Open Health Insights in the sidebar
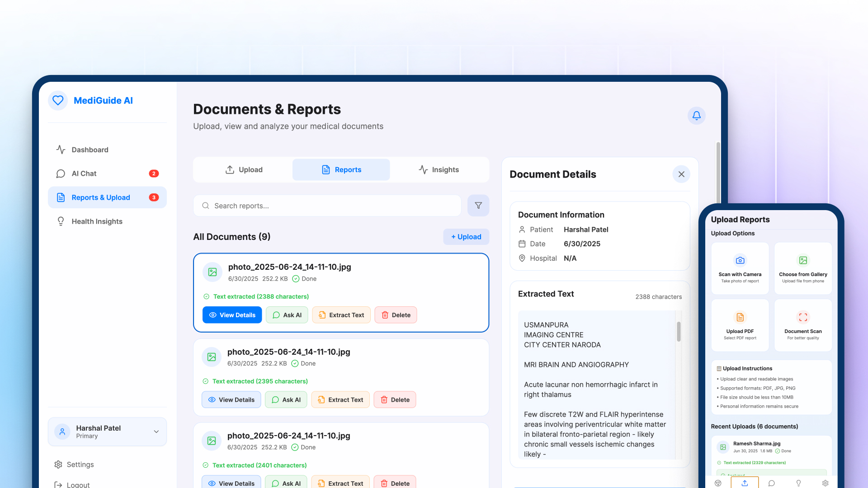Screen dimensions: 868x488 pyautogui.click(x=97, y=221)
